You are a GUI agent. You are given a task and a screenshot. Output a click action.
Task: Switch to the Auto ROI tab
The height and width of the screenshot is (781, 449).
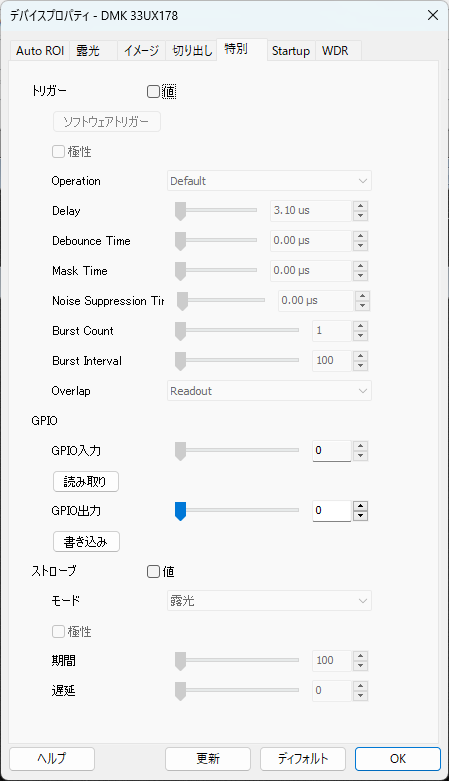(x=40, y=51)
